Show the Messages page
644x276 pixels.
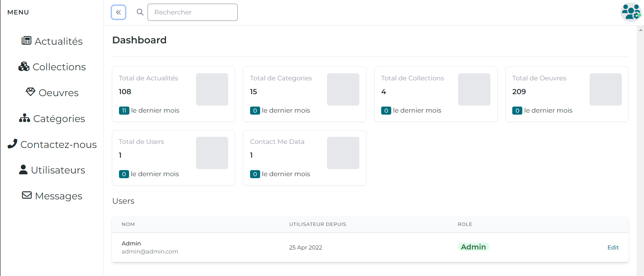click(x=52, y=196)
